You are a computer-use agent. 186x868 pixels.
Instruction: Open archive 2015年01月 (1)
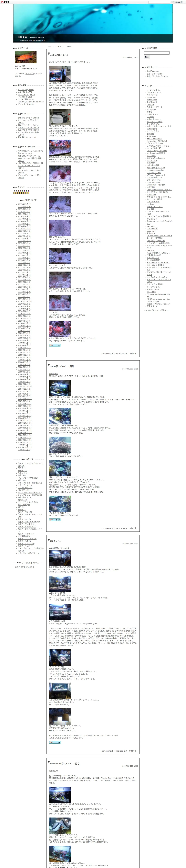click(x=24, y=212)
